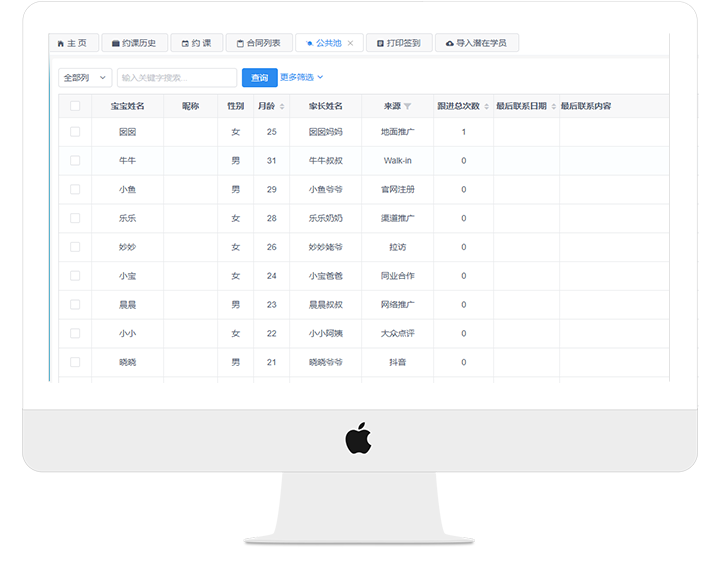
Task: Toggle the select-all checkbox in header
Action: (x=75, y=106)
